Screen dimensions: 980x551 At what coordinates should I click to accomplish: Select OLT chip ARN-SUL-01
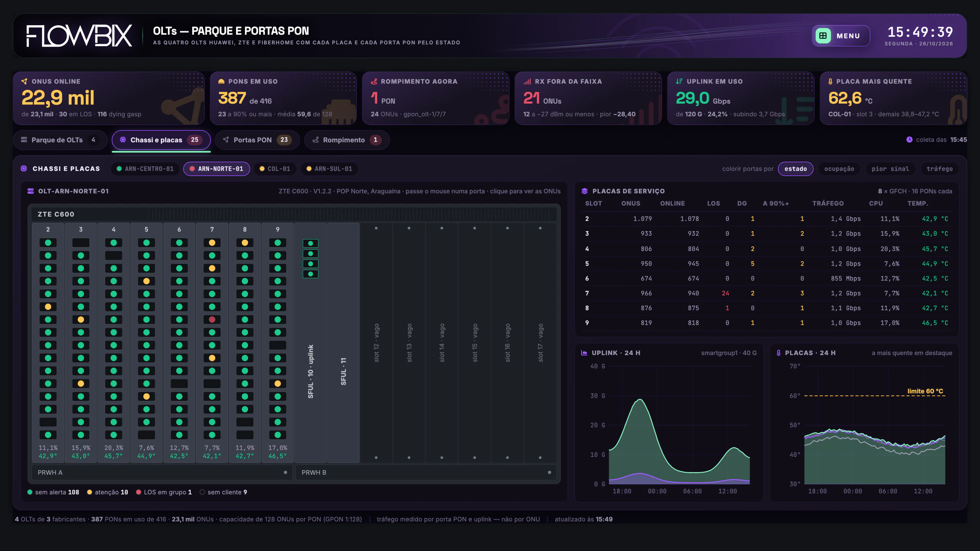click(329, 169)
